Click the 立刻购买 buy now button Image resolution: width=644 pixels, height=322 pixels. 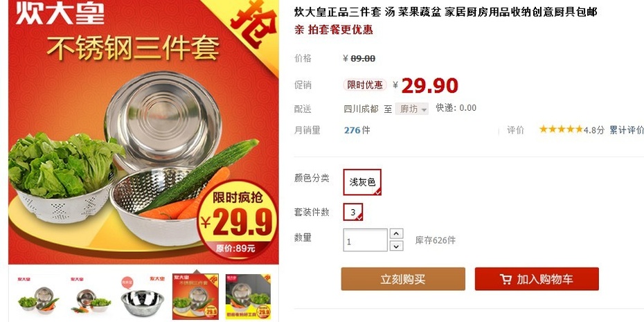click(403, 279)
